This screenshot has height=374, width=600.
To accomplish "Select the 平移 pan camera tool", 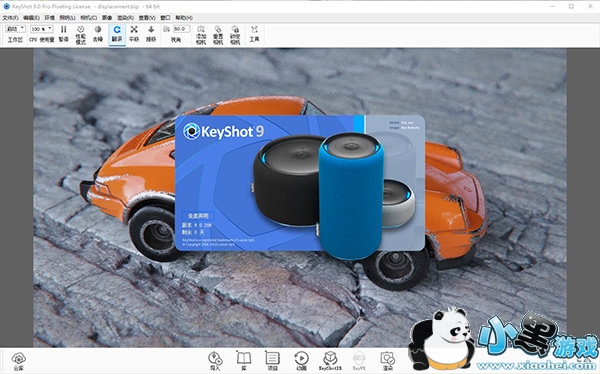I will (x=134, y=33).
